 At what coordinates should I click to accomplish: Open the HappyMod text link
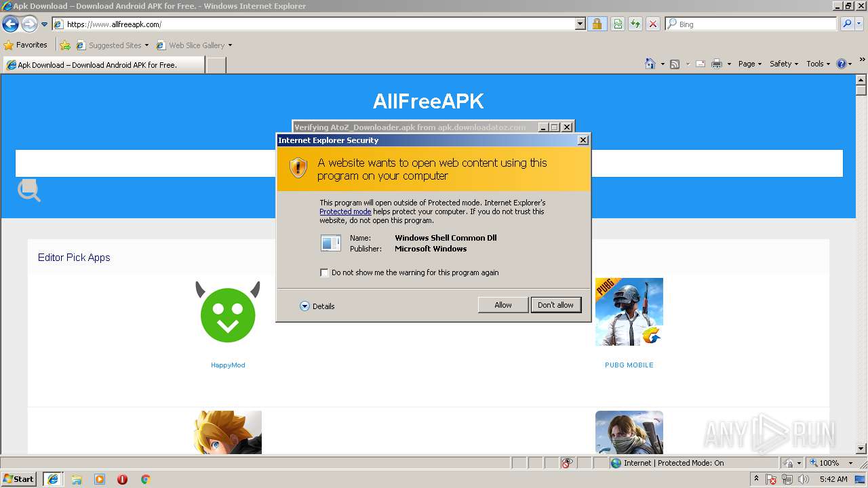tap(228, 365)
